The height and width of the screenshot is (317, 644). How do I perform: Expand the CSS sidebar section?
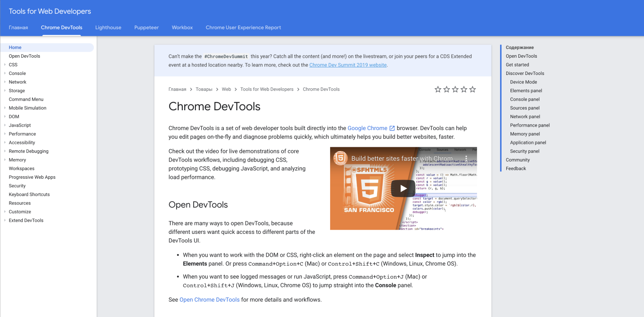tap(5, 65)
